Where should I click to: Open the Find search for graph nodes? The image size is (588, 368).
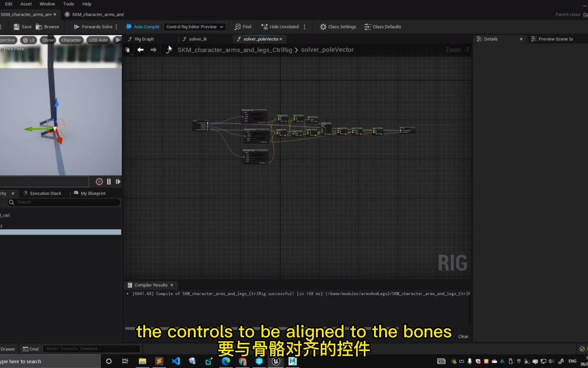243,27
